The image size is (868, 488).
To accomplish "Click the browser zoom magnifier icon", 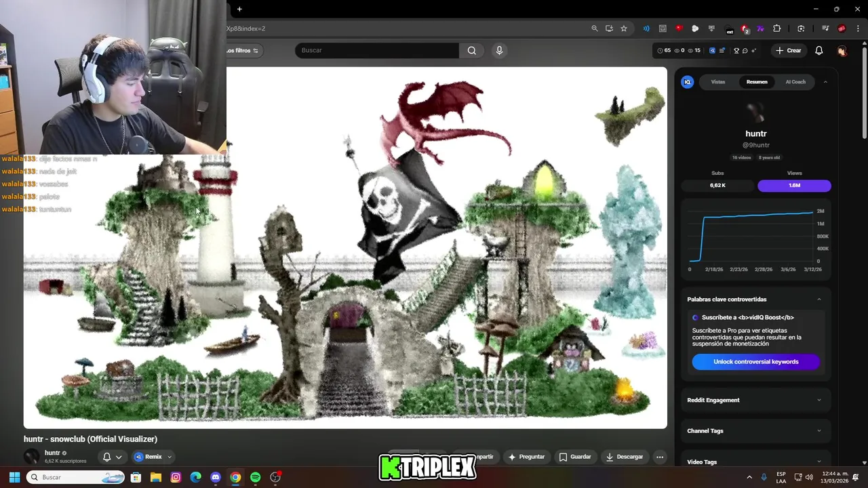I will 595,28.
